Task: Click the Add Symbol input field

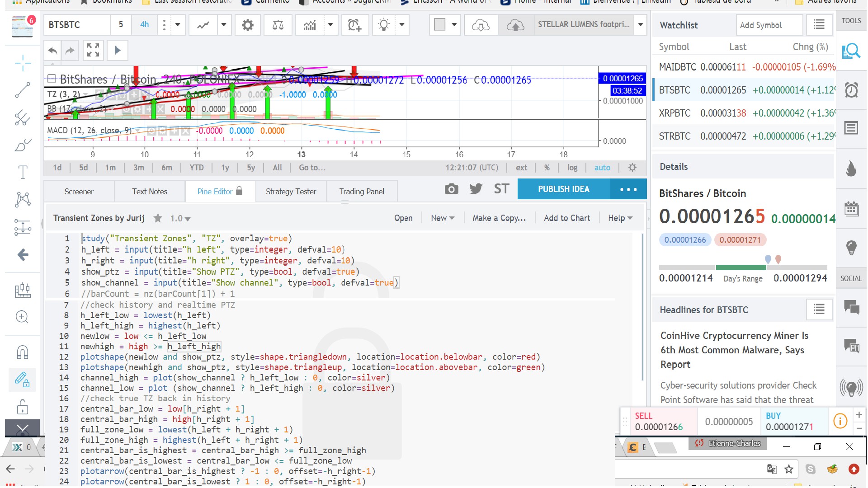Action: [769, 25]
